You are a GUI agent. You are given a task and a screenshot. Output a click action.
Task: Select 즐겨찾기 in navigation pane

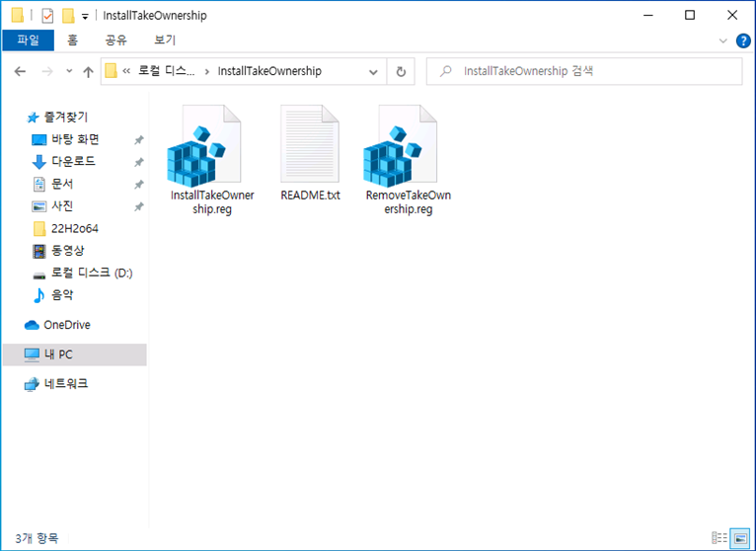point(65,117)
